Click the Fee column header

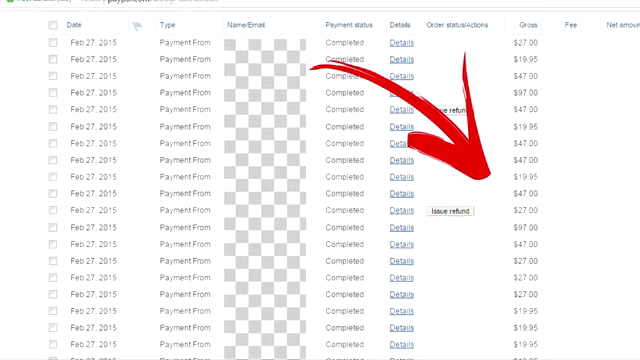tap(571, 25)
